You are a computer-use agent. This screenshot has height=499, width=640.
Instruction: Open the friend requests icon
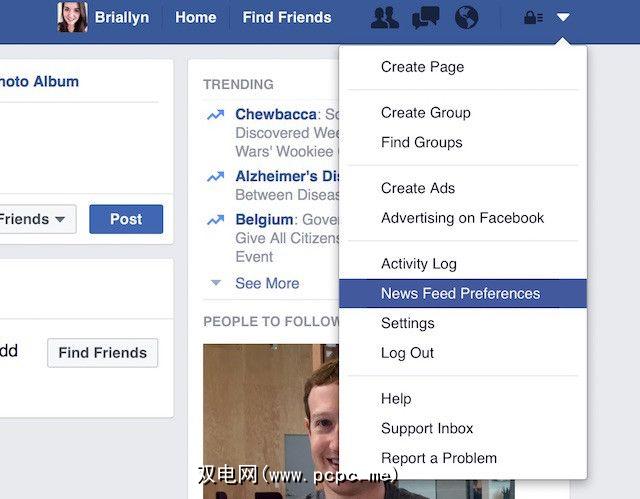pyautogui.click(x=384, y=18)
